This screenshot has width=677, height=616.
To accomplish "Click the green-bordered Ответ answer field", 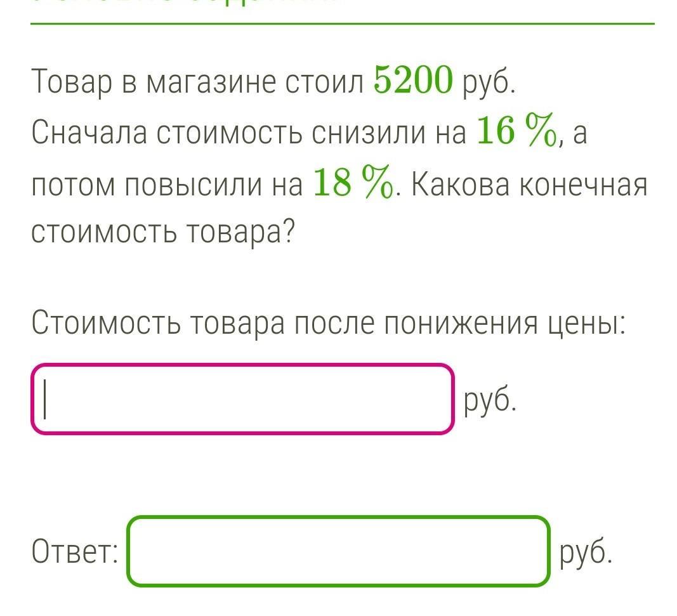I will tap(338, 551).
